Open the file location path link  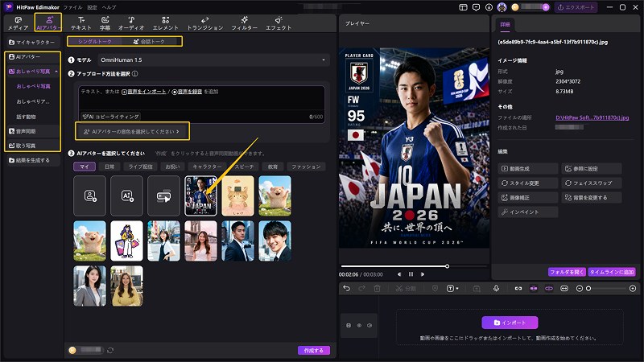592,117
